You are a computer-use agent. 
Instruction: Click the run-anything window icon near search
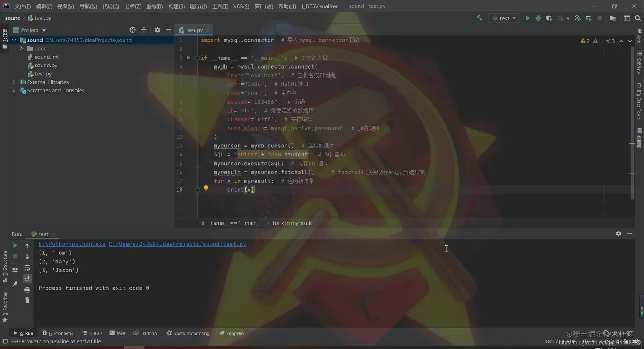tap(627, 18)
